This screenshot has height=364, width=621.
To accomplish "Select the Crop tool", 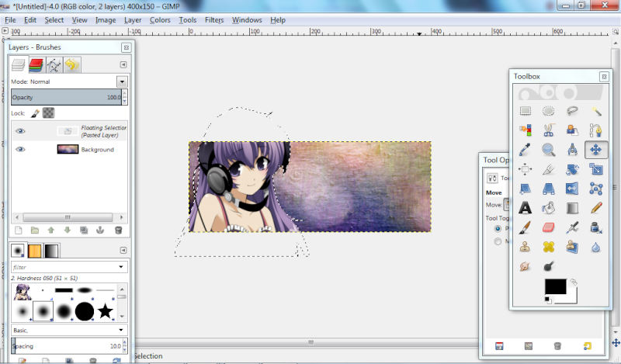I will 549,169.
